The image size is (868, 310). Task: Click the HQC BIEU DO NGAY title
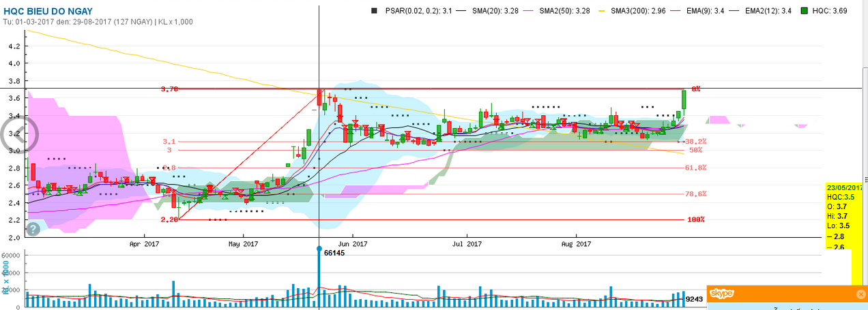(47, 12)
